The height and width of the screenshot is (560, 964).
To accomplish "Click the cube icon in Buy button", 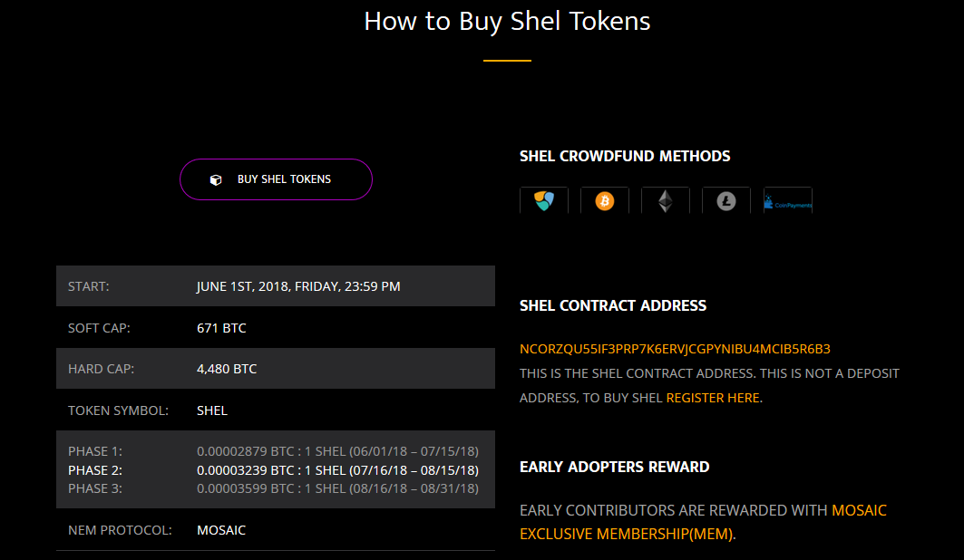I will point(216,180).
